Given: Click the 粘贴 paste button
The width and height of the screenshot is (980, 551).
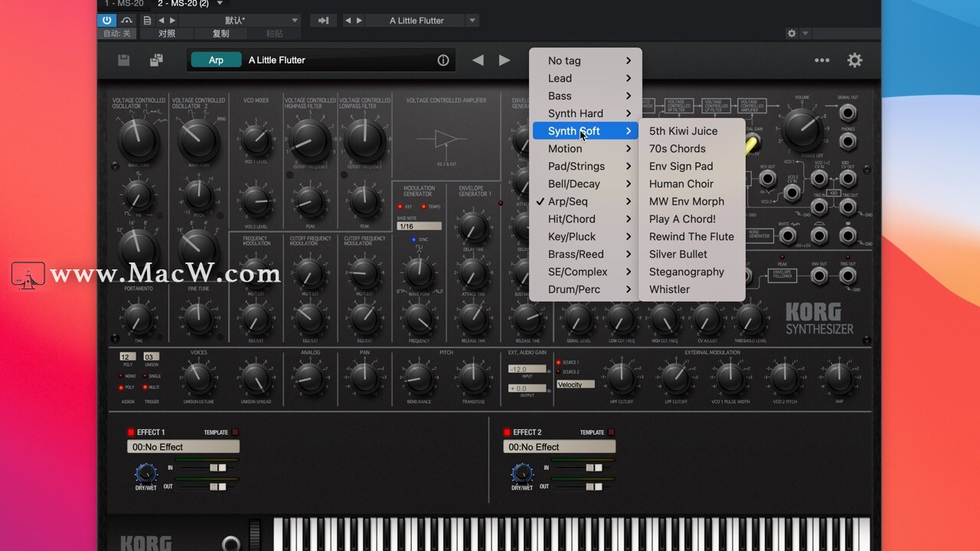Looking at the screenshot, I should pos(274,34).
